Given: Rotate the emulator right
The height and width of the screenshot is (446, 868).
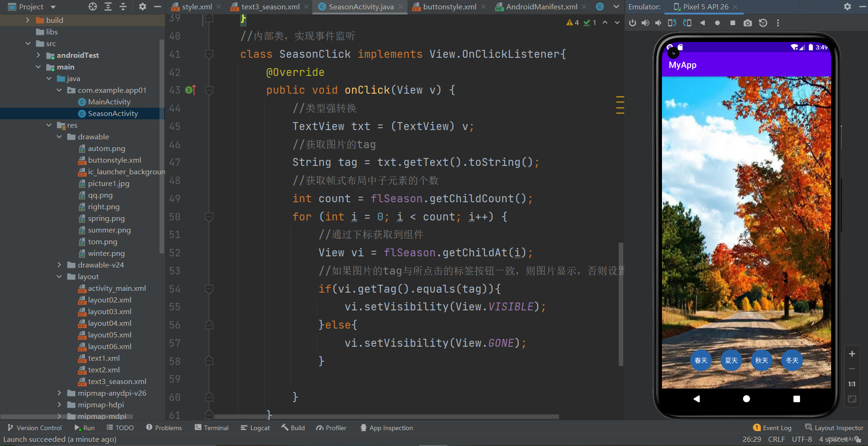Looking at the screenshot, I should pos(687,23).
